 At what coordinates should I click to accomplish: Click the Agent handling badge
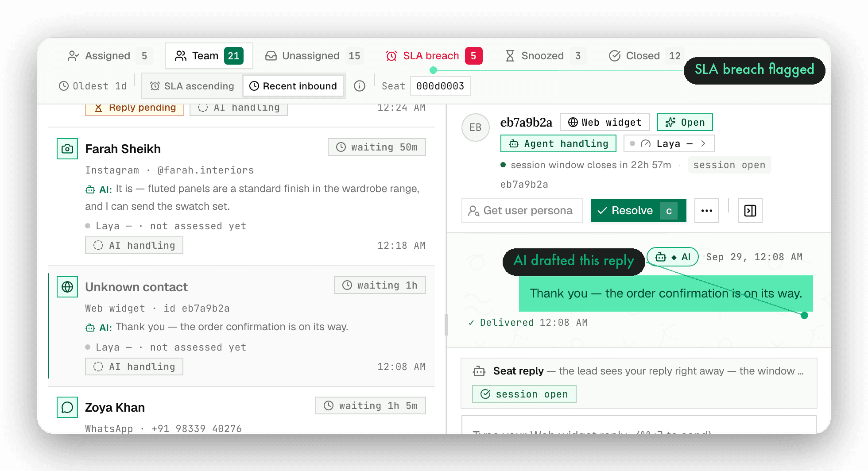tap(558, 143)
